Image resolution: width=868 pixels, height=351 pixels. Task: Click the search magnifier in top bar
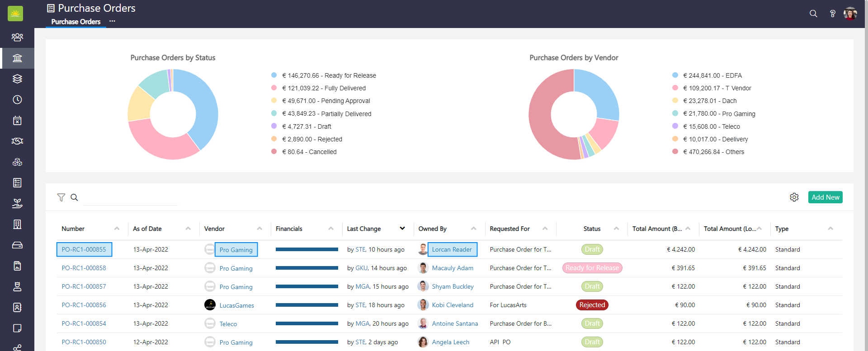click(x=813, y=14)
